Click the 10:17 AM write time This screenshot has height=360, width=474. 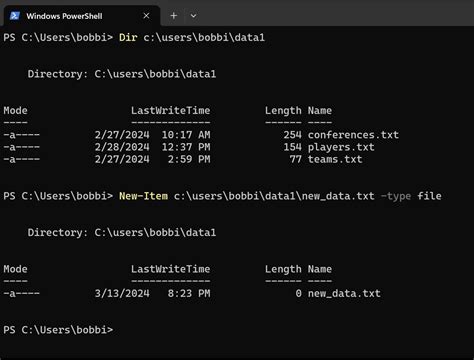(186, 135)
